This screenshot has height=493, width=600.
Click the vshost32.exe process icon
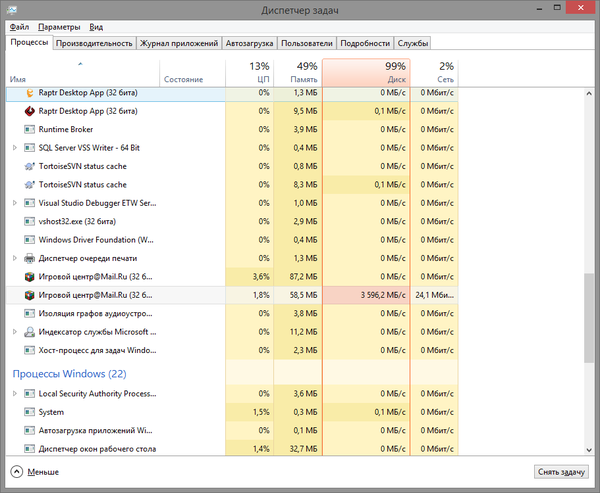[x=29, y=222]
